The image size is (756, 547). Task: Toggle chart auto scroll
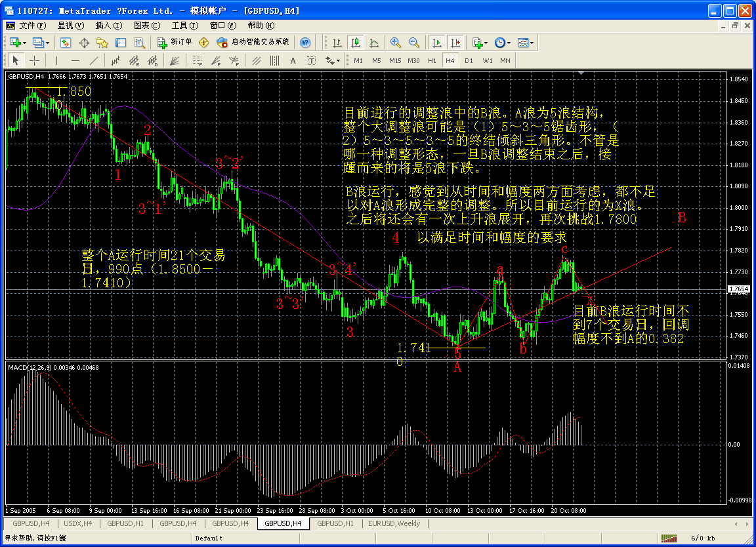click(437, 43)
